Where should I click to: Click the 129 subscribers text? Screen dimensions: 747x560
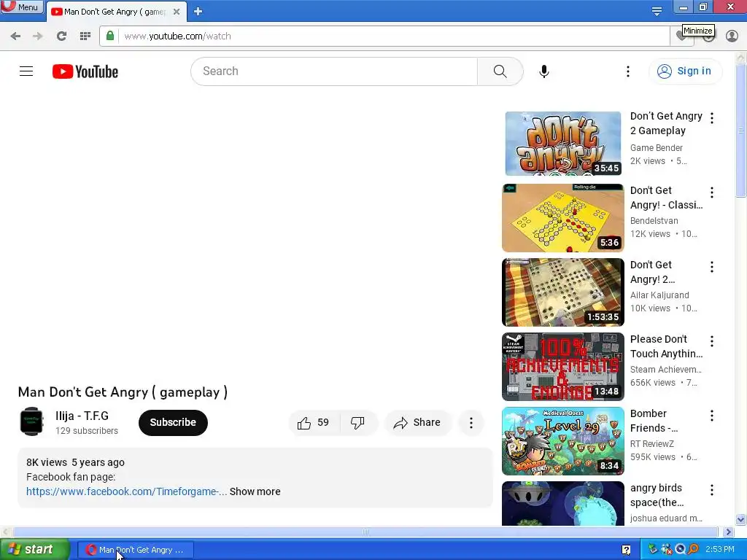(x=87, y=431)
